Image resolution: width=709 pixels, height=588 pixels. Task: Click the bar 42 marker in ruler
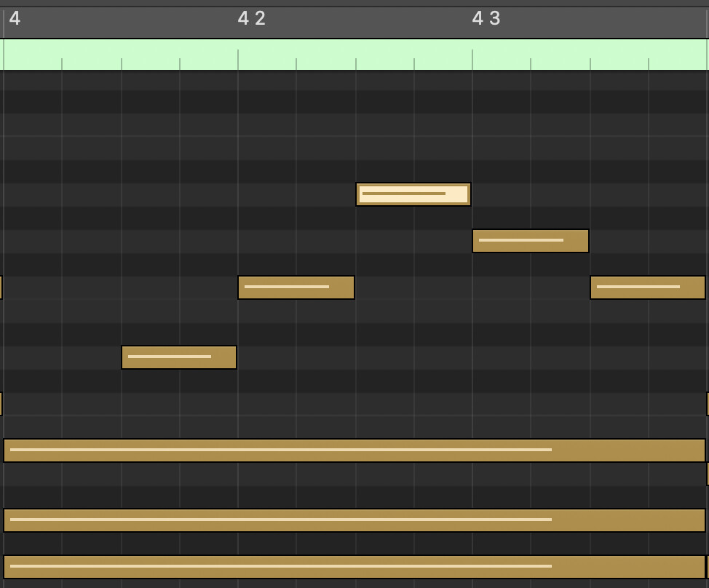[252, 19]
